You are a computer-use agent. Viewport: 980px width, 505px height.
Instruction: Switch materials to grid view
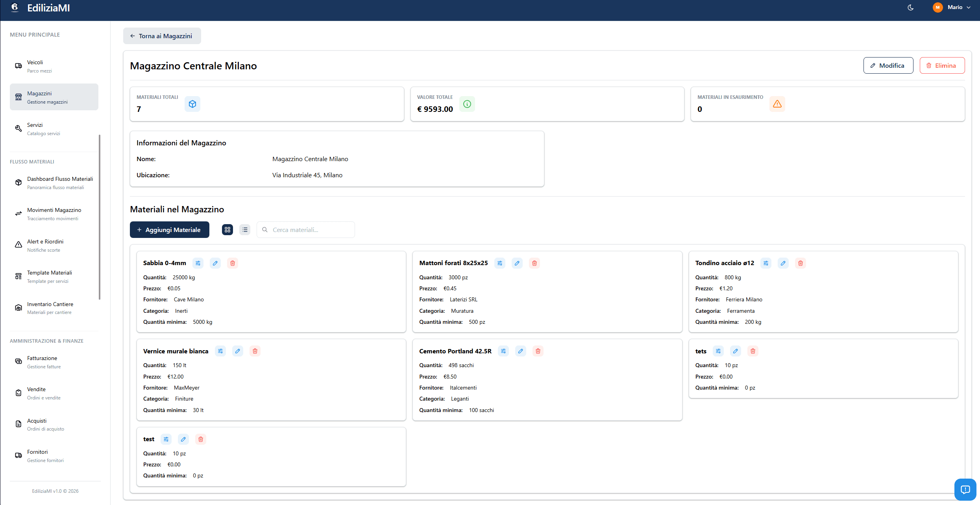[227, 230]
